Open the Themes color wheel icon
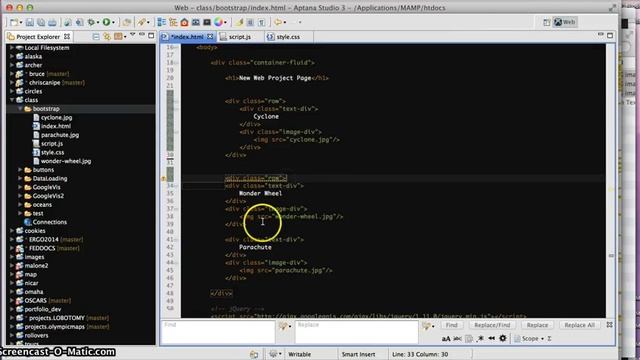 (218, 22)
